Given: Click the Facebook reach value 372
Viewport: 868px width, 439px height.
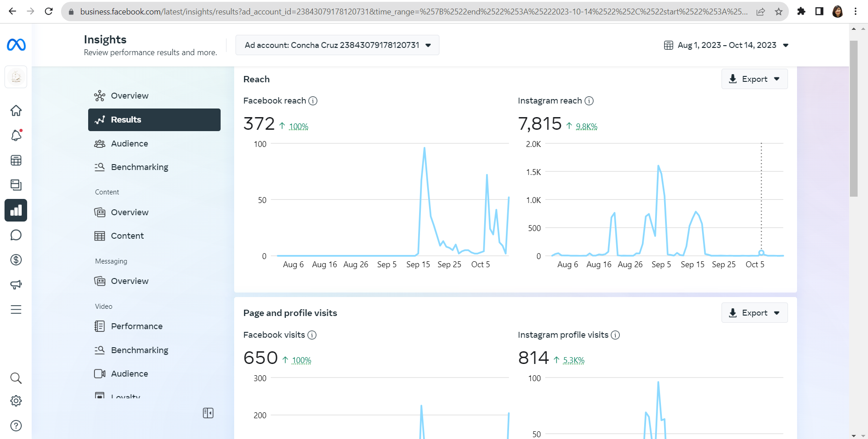Looking at the screenshot, I should click(x=259, y=124).
